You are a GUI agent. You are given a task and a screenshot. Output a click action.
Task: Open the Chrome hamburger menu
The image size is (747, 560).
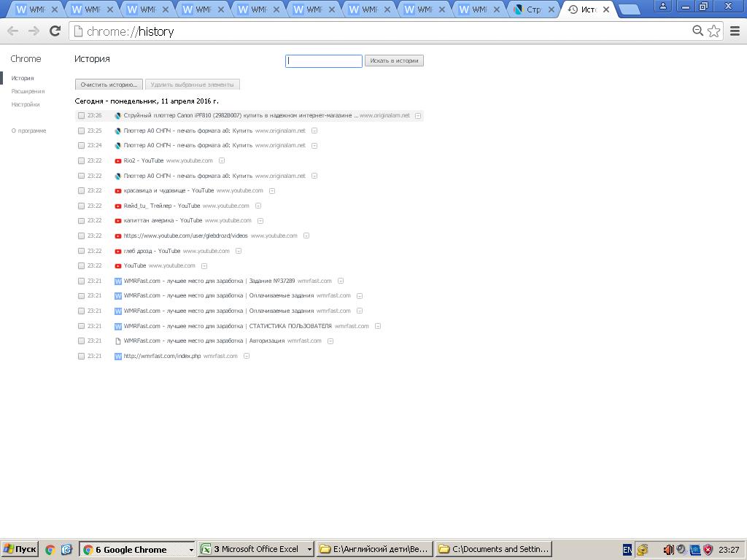(735, 31)
